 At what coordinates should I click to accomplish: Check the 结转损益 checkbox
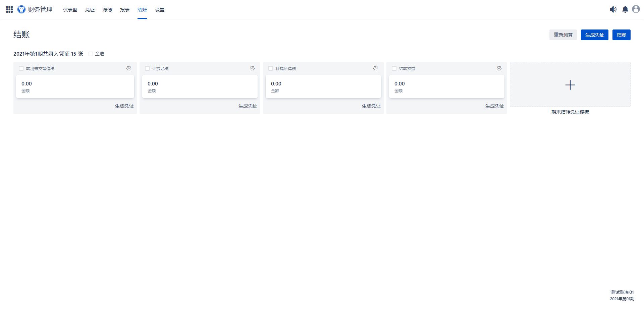[394, 68]
